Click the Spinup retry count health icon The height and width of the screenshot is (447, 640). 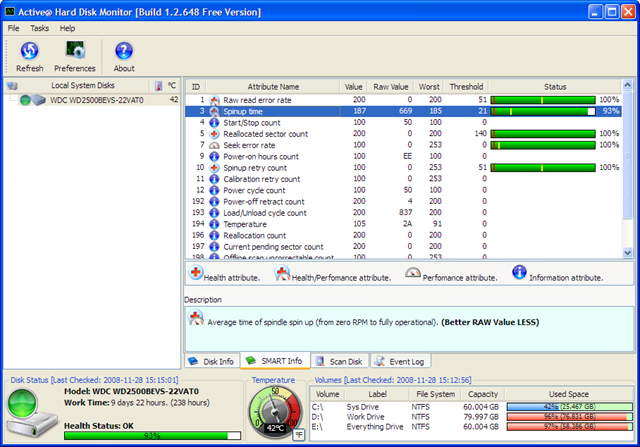tap(214, 168)
